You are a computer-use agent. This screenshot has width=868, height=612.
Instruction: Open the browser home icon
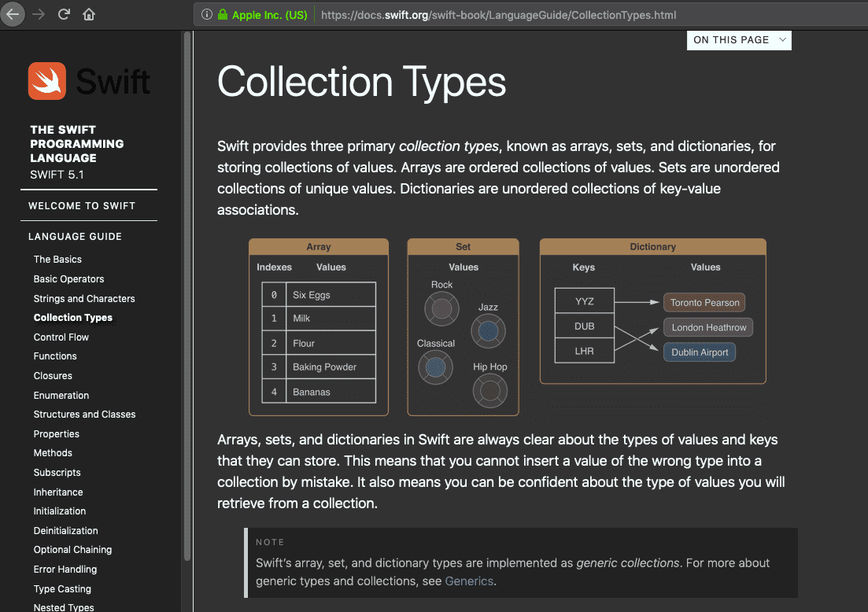pos(89,14)
